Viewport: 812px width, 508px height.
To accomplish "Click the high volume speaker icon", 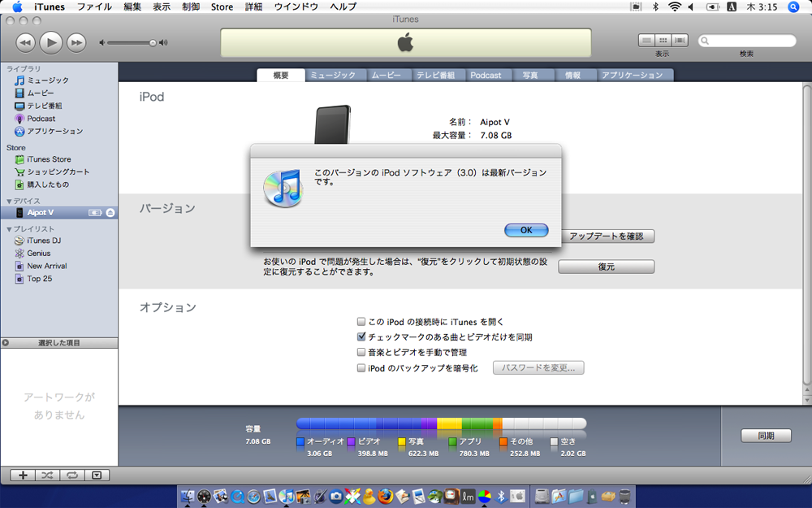I will 164,43.
